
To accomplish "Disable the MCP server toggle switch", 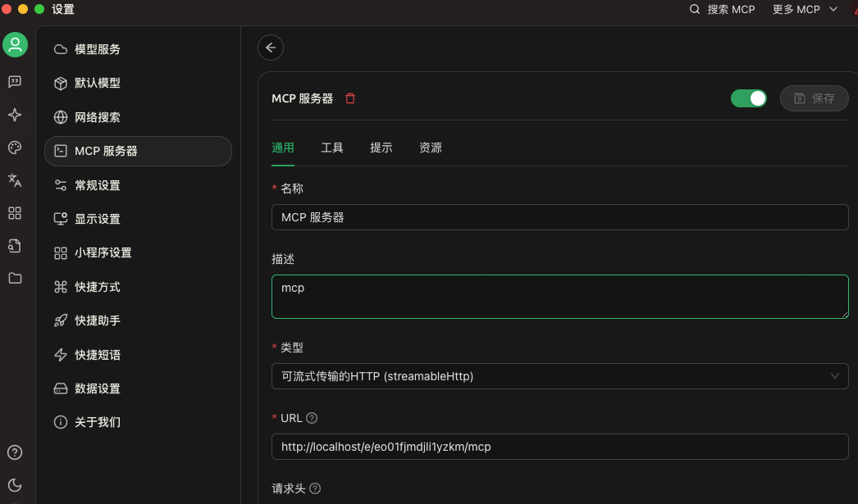I will coord(749,98).
